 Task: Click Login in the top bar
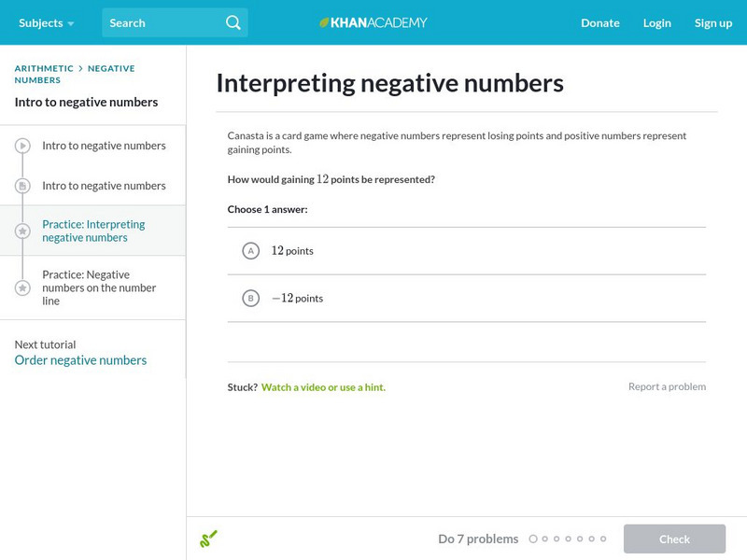657,22
